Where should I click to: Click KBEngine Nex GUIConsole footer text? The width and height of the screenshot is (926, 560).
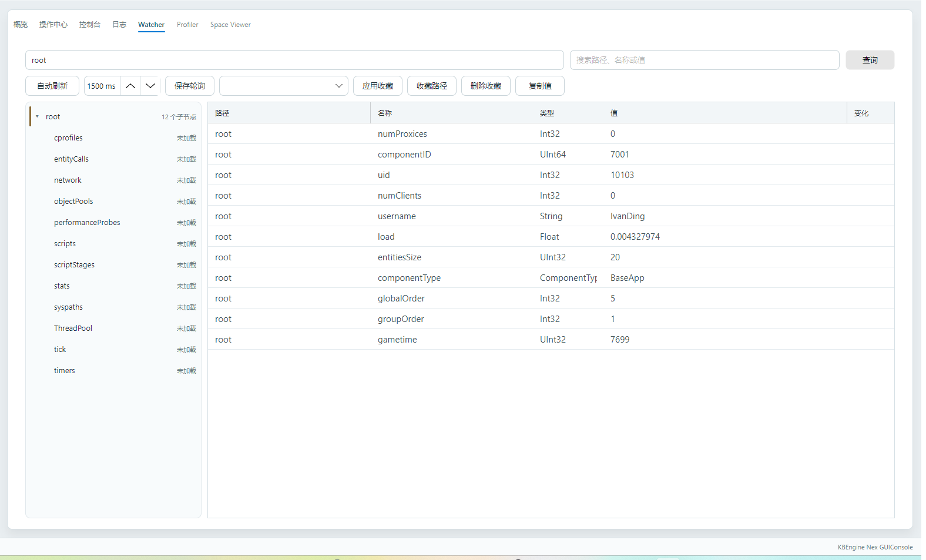(x=875, y=547)
